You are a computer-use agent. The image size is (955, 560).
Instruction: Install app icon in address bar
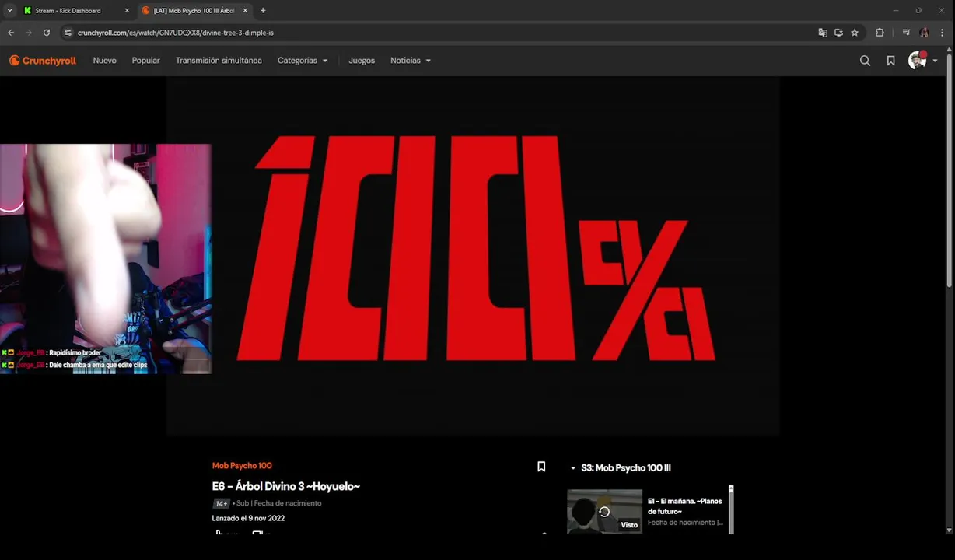pos(838,33)
